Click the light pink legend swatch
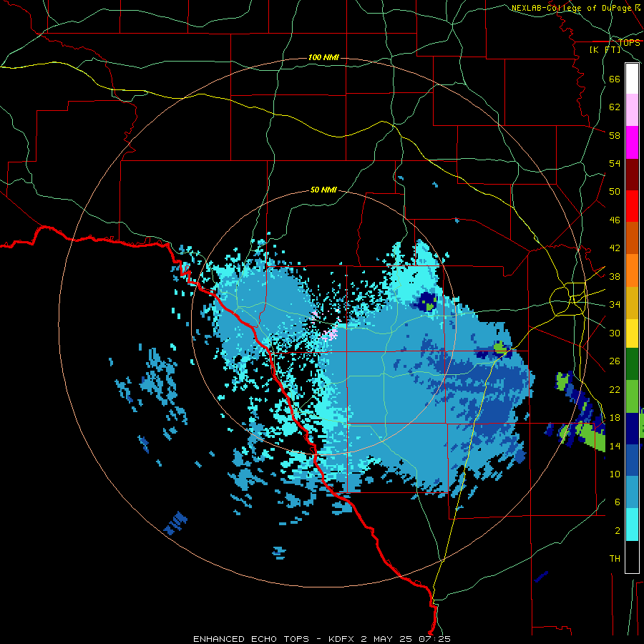644x644 pixels. point(632,109)
